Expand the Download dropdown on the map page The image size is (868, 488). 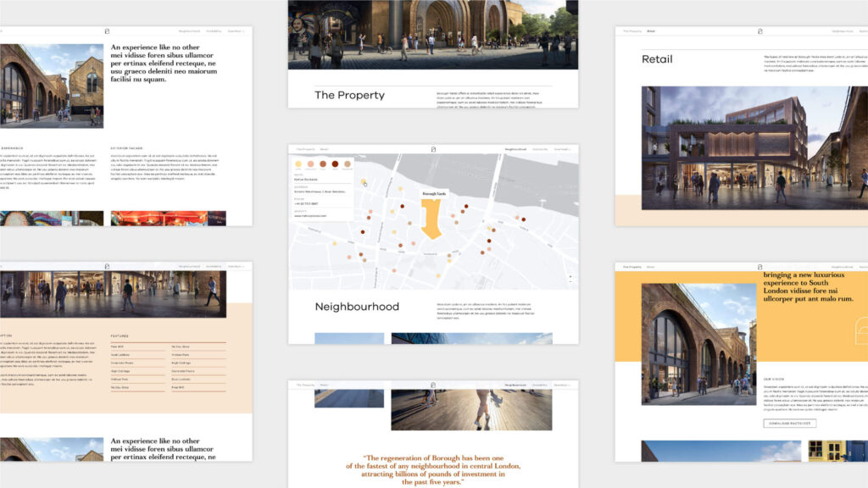tap(561, 149)
